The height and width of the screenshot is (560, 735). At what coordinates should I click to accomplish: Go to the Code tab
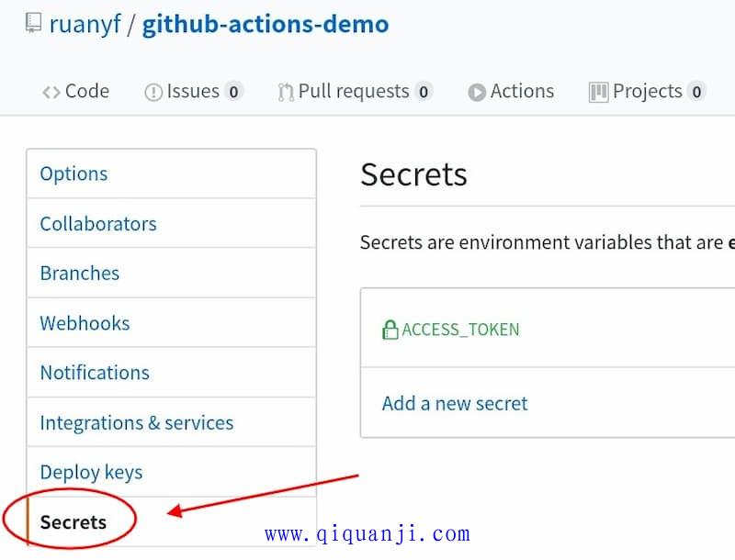[75, 92]
